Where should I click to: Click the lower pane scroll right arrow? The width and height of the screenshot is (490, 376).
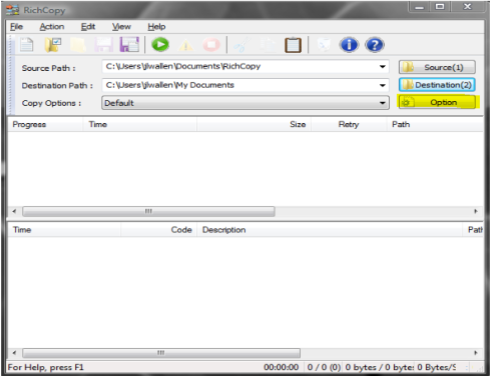tap(476, 353)
